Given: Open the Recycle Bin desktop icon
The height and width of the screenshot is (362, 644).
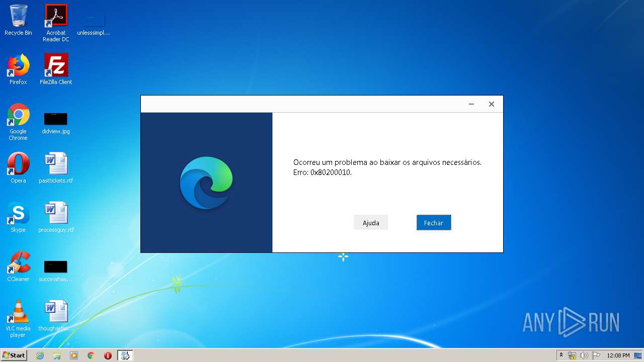Looking at the screenshot, I should 18,20.
